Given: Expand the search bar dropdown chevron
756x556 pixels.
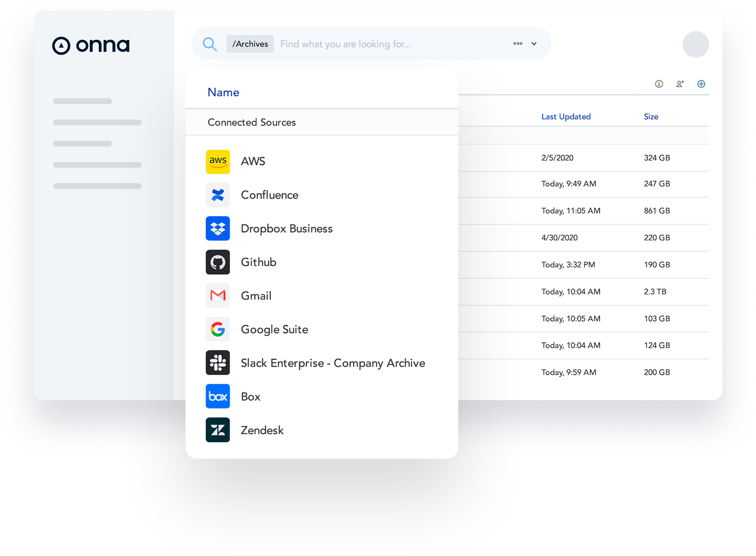Looking at the screenshot, I should point(534,44).
